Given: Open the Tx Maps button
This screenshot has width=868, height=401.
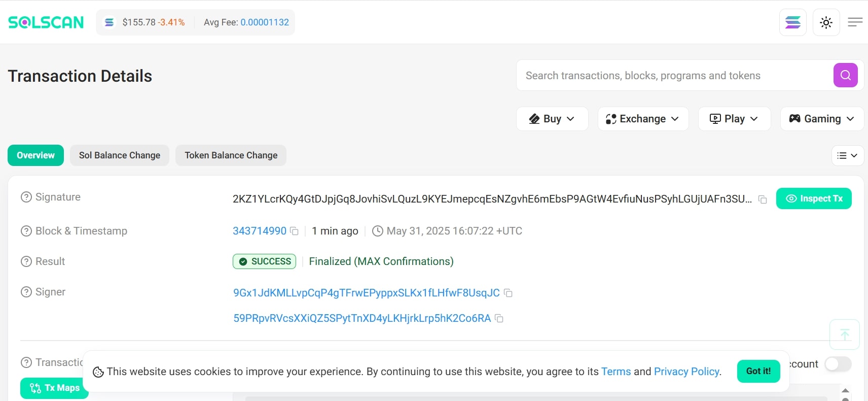Looking at the screenshot, I should pos(54,388).
